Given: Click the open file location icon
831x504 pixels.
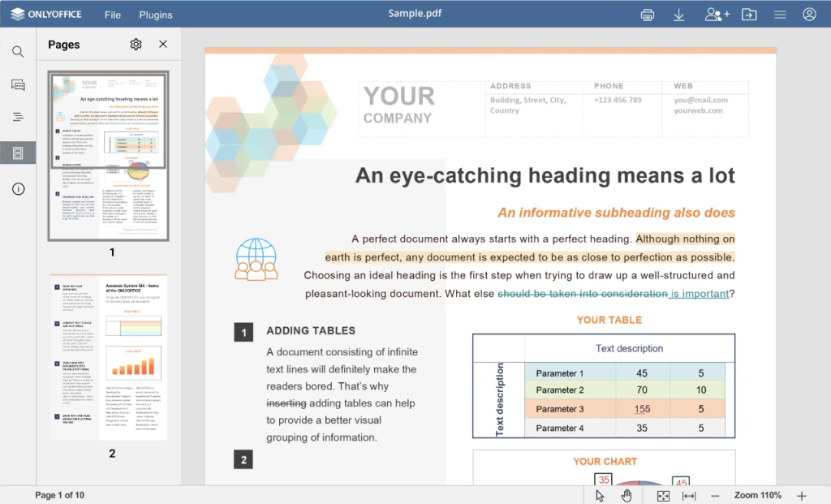Looking at the screenshot, I should [x=749, y=15].
